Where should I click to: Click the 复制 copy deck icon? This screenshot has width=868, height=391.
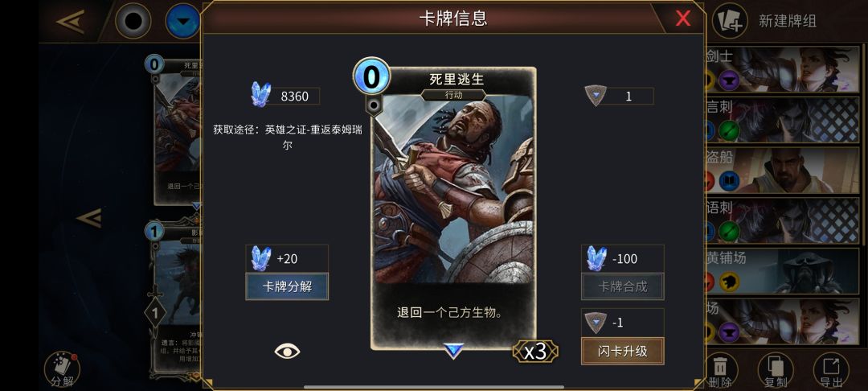776,370
